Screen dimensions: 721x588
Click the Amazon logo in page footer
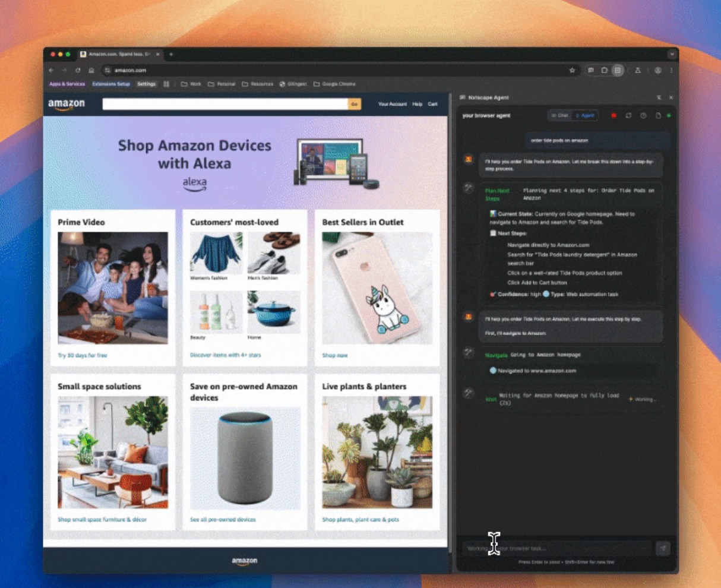point(245,561)
